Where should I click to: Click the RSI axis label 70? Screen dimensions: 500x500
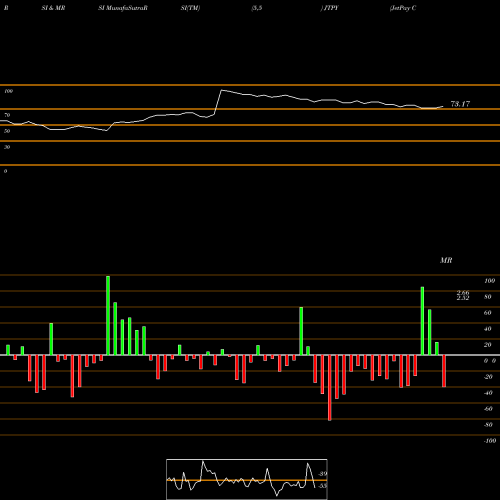tap(7, 115)
